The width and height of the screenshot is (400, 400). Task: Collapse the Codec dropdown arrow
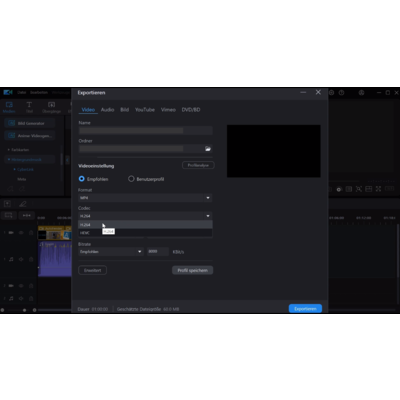[208, 216]
